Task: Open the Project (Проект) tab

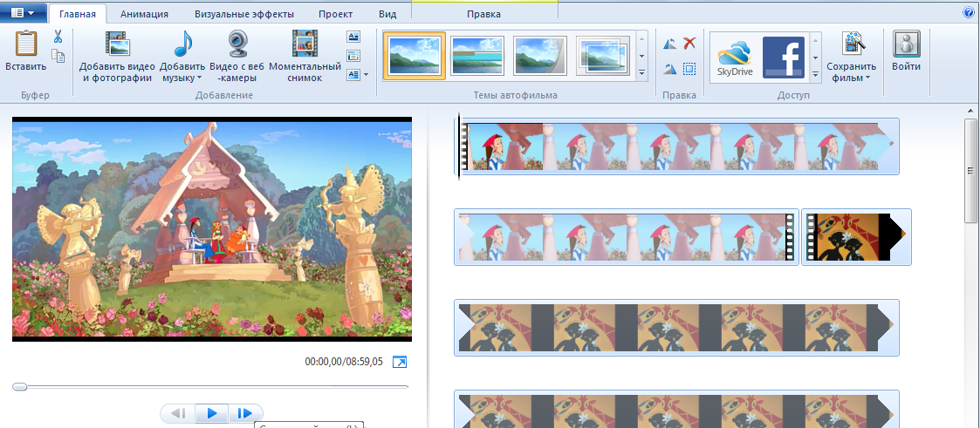Action: pos(336,14)
